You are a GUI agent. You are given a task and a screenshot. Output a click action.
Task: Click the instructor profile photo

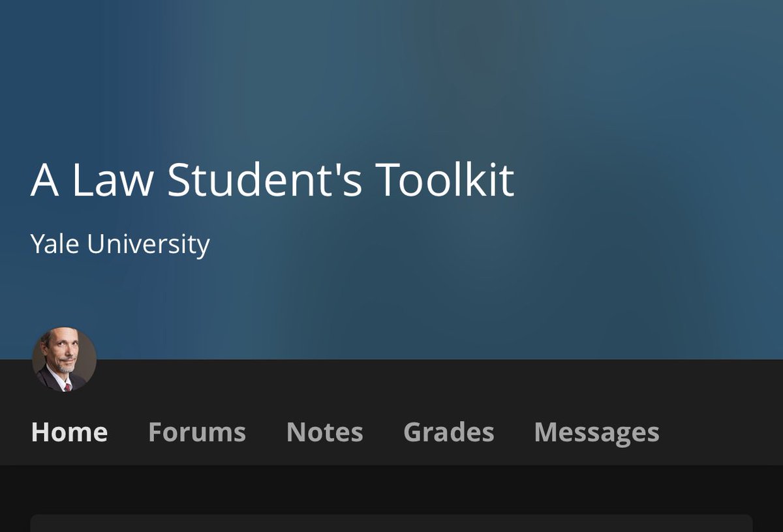pos(65,359)
